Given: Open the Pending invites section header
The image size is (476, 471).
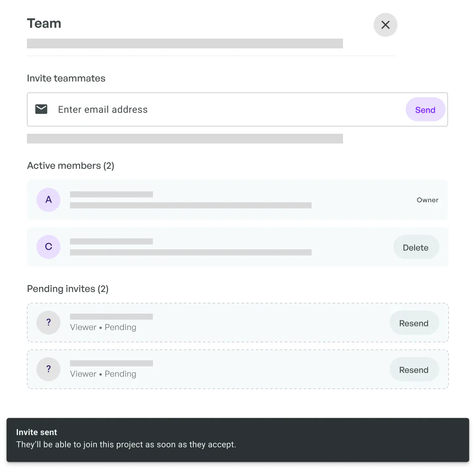Looking at the screenshot, I should pos(68,289).
